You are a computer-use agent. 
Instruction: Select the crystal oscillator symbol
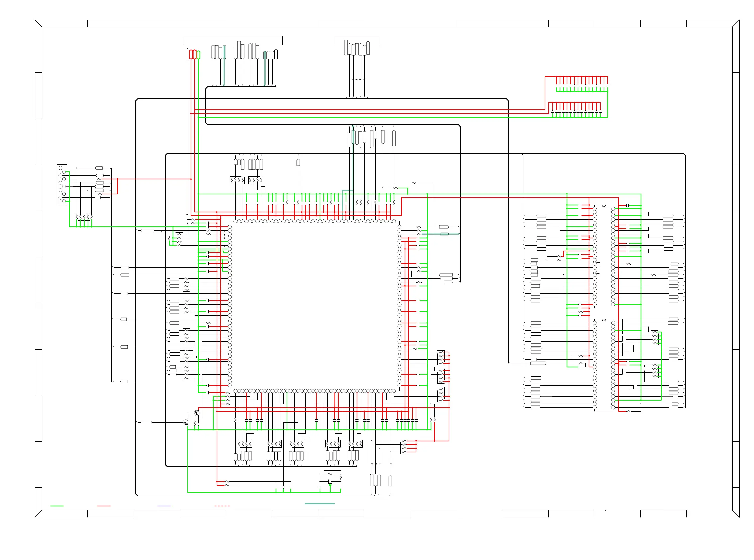(x=330, y=482)
